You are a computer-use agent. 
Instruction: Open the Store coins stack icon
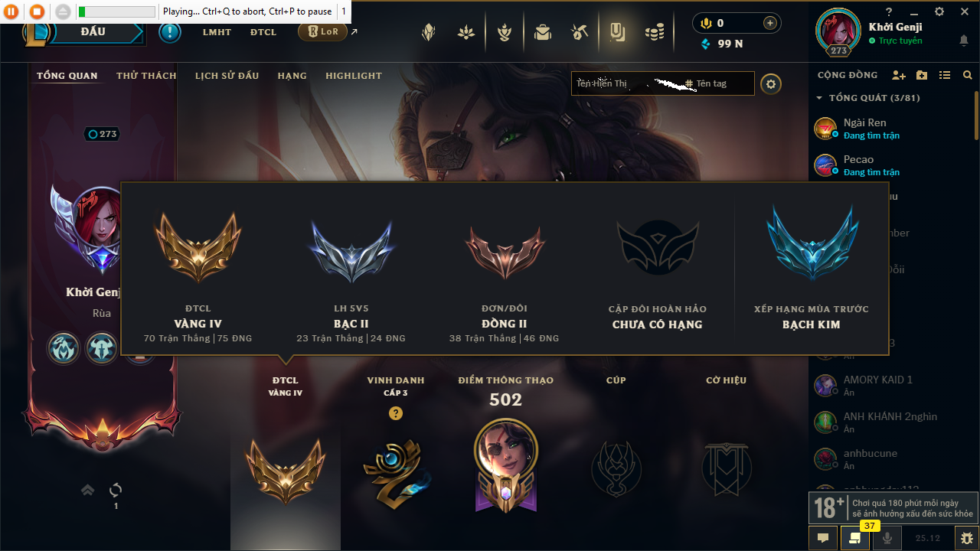click(x=654, y=32)
